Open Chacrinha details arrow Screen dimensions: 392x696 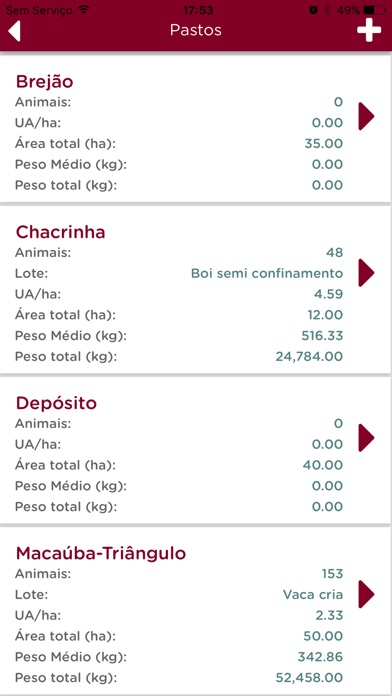coord(366,273)
